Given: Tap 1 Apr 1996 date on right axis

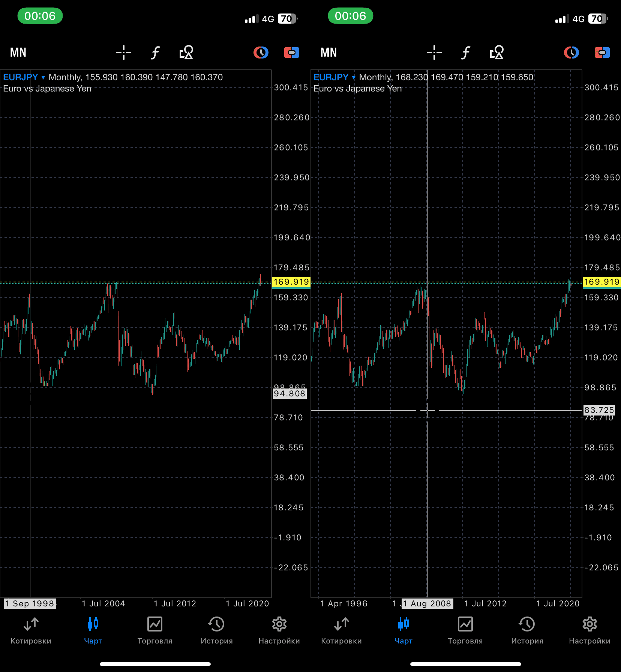Looking at the screenshot, I should tap(344, 604).
